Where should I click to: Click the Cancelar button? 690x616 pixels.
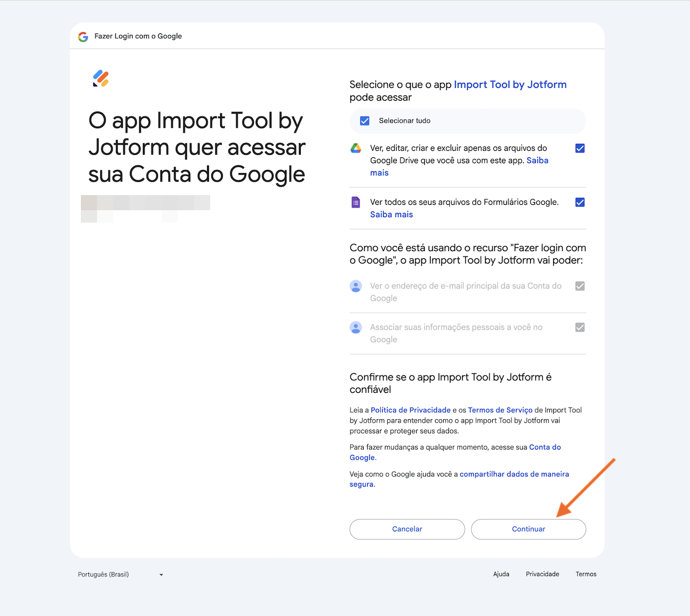[x=407, y=529]
